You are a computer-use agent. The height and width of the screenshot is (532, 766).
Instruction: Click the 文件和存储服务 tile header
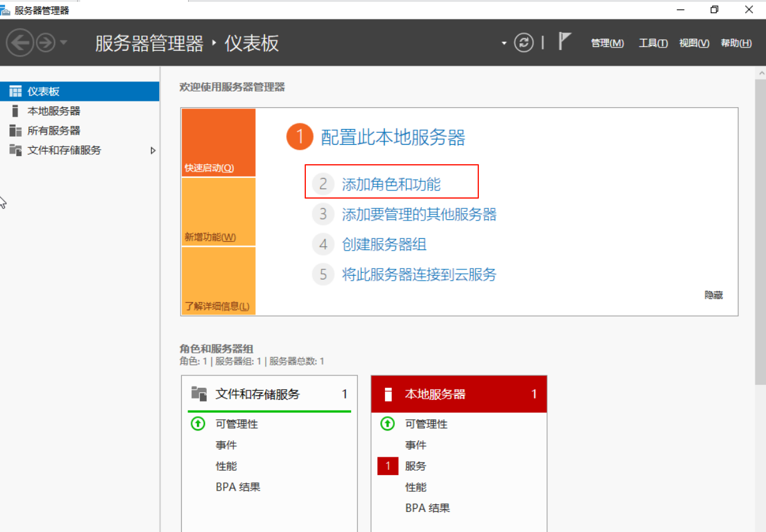[x=270, y=394]
